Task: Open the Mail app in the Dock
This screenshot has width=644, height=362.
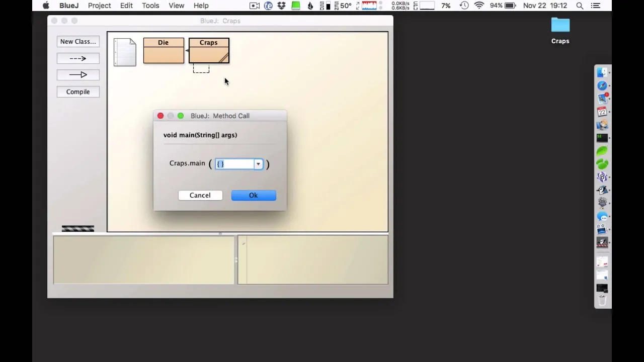Action: point(602,98)
